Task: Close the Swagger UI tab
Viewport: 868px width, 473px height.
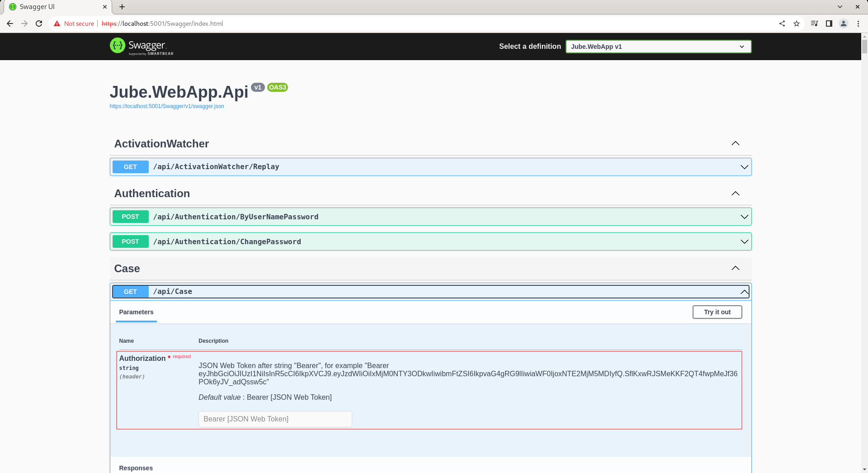Action: click(105, 7)
